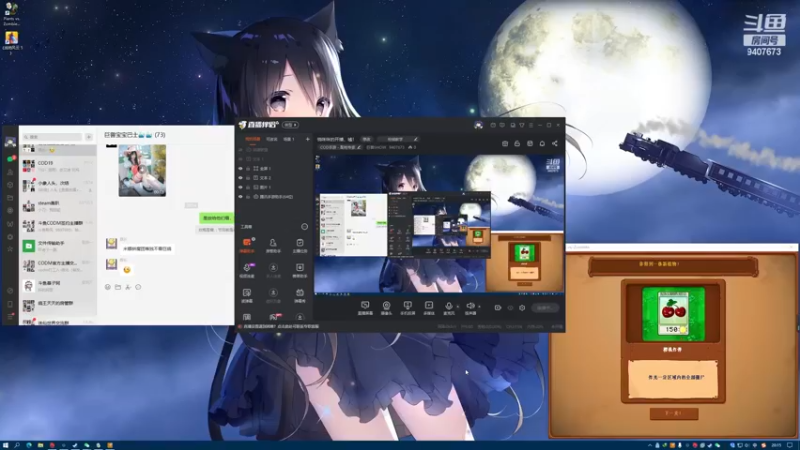
Task: Switch to the 场景 1 scene tab
Action: [289, 139]
